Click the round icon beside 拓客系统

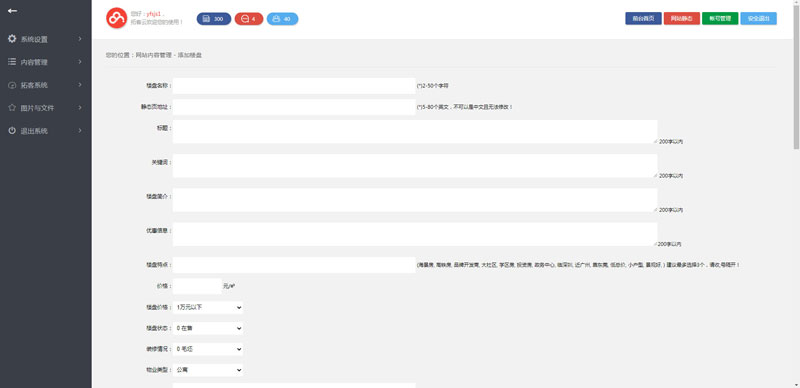[12, 85]
